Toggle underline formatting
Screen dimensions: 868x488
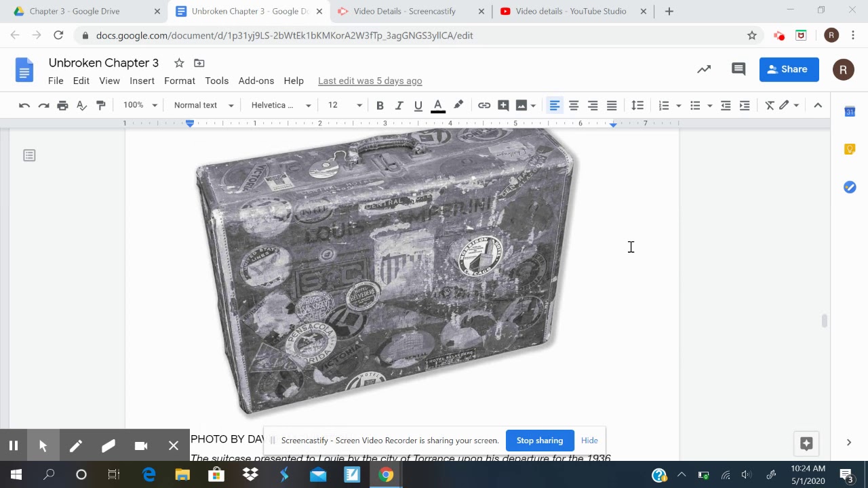[x=418, y=105]
